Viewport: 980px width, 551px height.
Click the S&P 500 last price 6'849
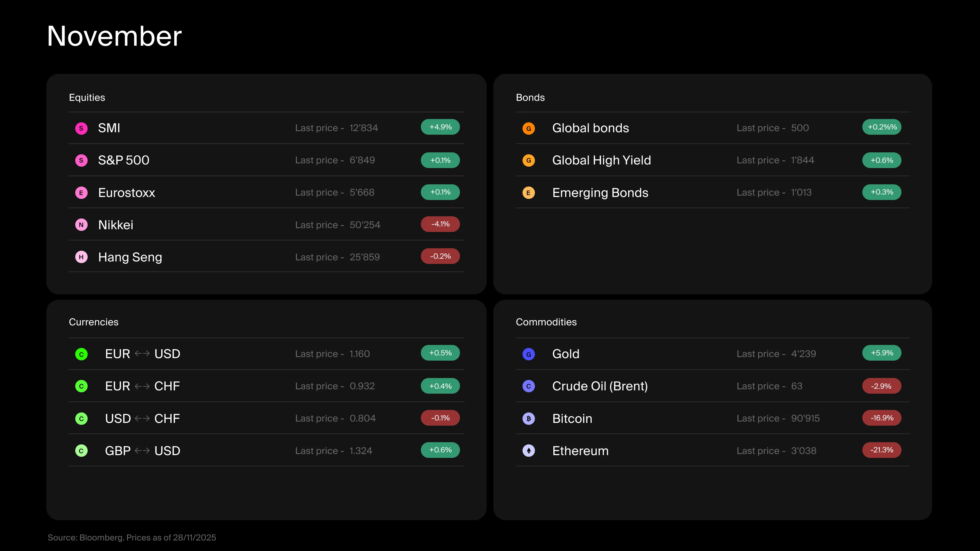coord(362,160)
